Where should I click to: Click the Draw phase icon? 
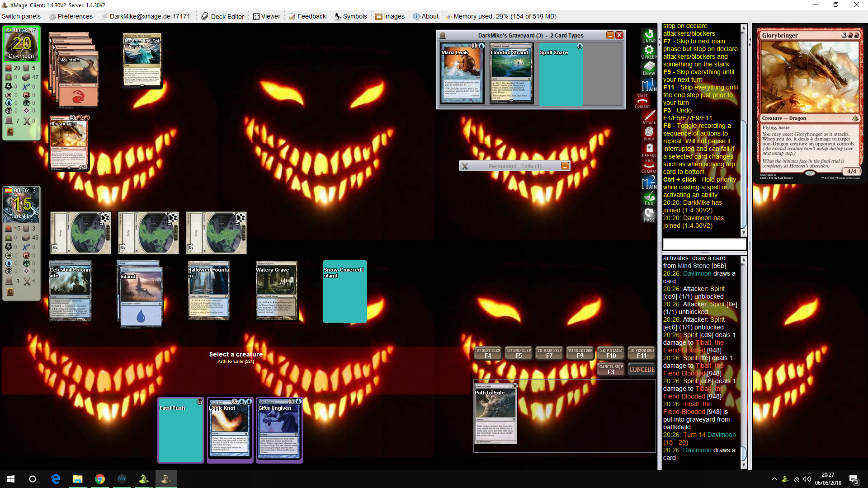coord(649,68)
